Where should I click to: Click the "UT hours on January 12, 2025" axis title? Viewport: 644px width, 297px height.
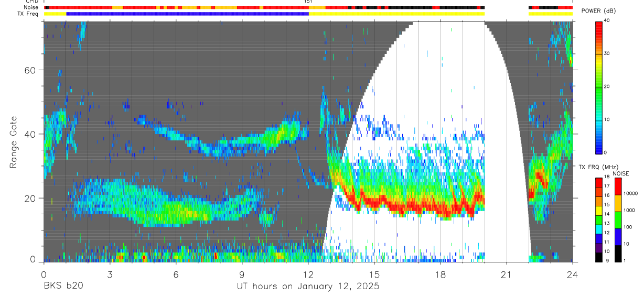tap(307, 286)
